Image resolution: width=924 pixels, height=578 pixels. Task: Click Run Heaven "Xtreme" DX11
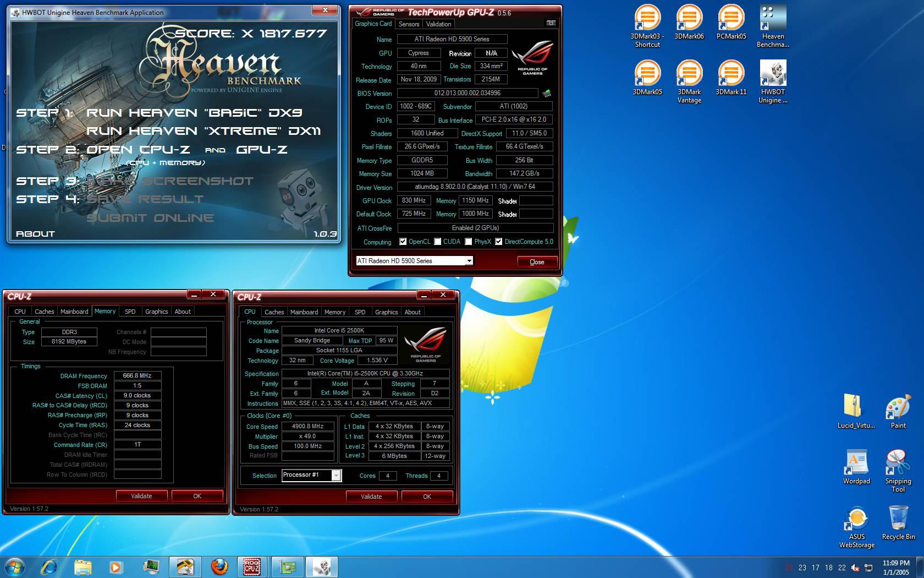204,131
